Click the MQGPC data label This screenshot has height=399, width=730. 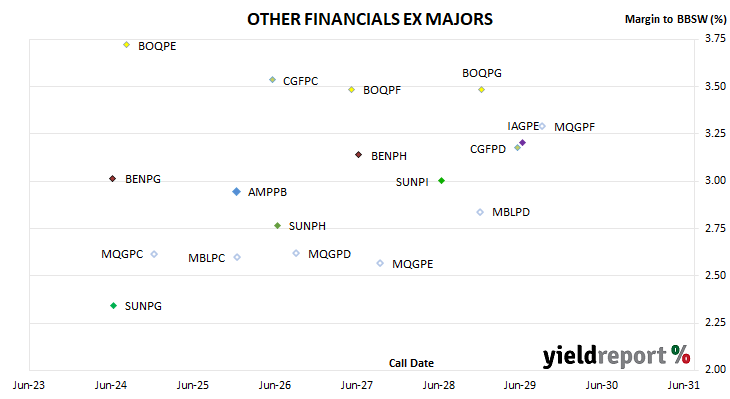(122, 254)
